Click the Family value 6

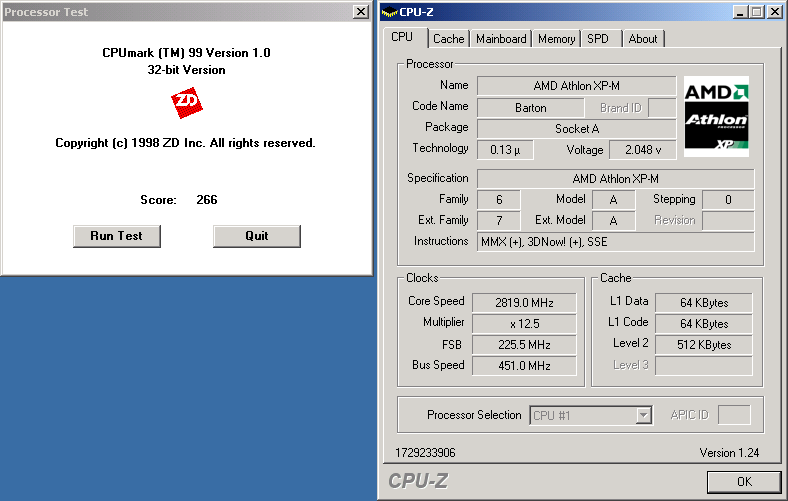(x=499, y=199)
